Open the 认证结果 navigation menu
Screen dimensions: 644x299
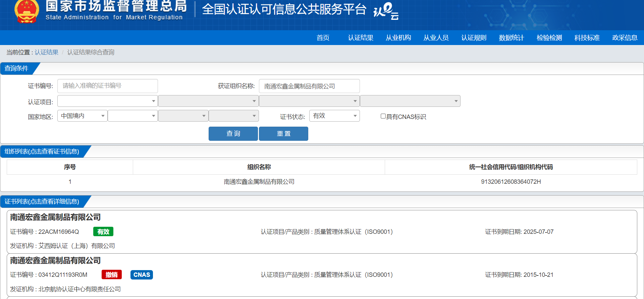click(361, 38)
